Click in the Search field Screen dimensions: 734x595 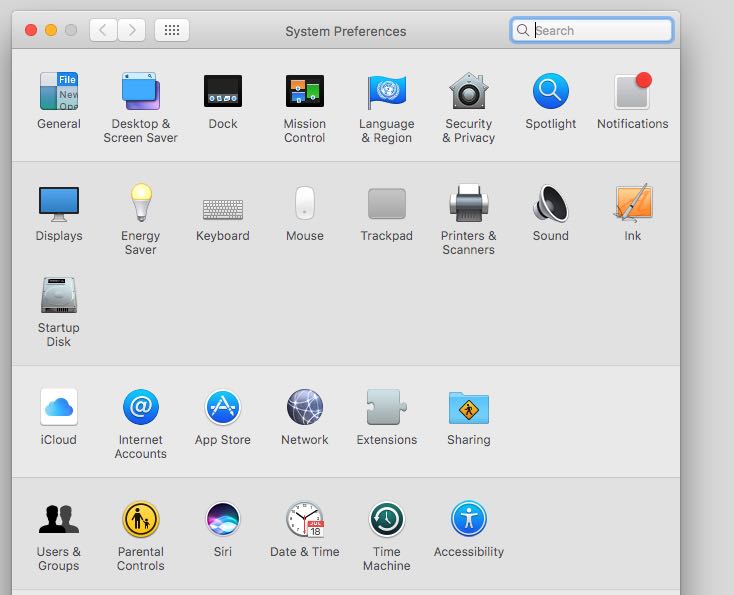click(600, 30)
